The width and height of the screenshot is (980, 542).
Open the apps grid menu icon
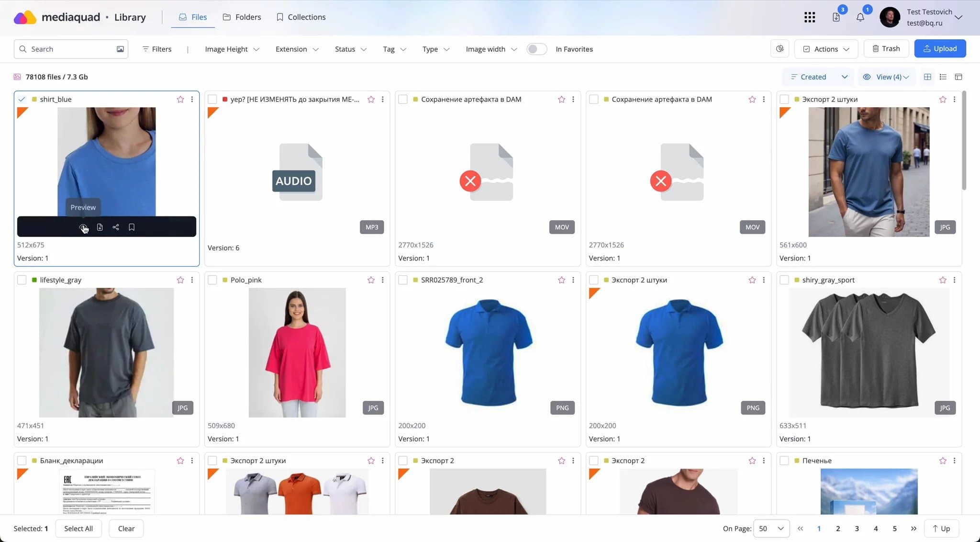click(x=810, y=17)
